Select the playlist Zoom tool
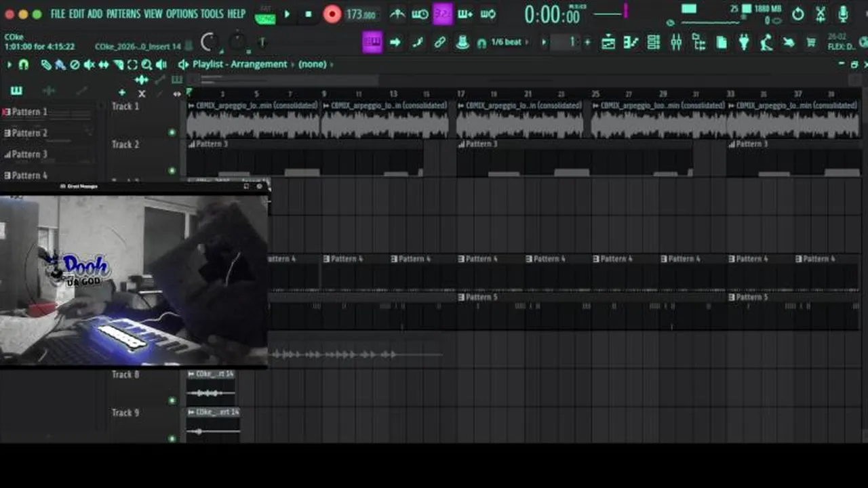 click(x=146, y=64)
